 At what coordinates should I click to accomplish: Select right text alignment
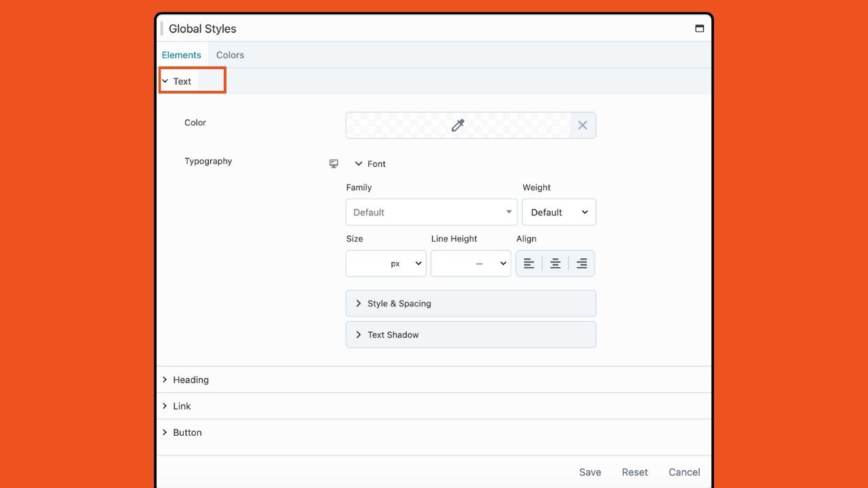coord(581,264)
